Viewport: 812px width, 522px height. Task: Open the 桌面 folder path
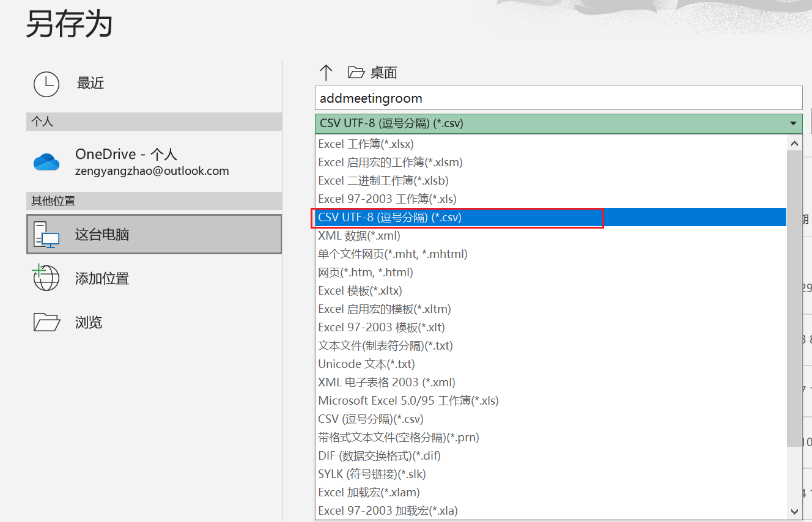pyautogui.click(x=372, y=73)
